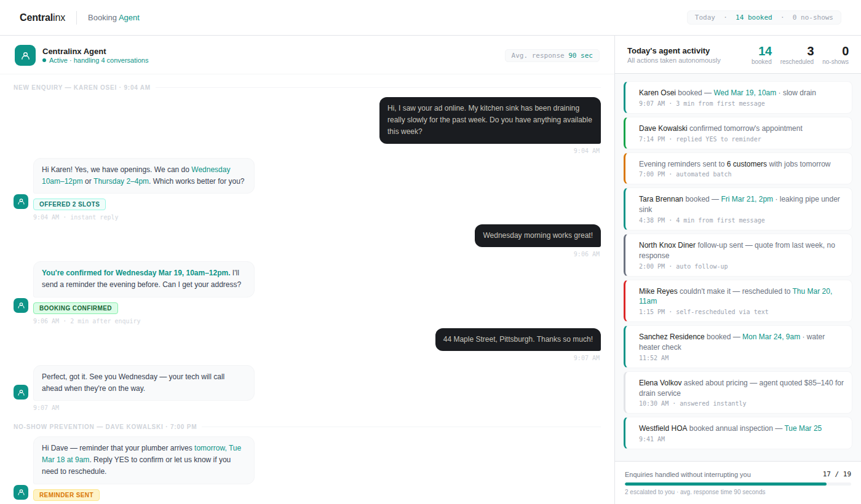Screen dimensions: 861x504
Task: Click agent avatar beside 'Perfect, got it' message
Action: (21, 392)
